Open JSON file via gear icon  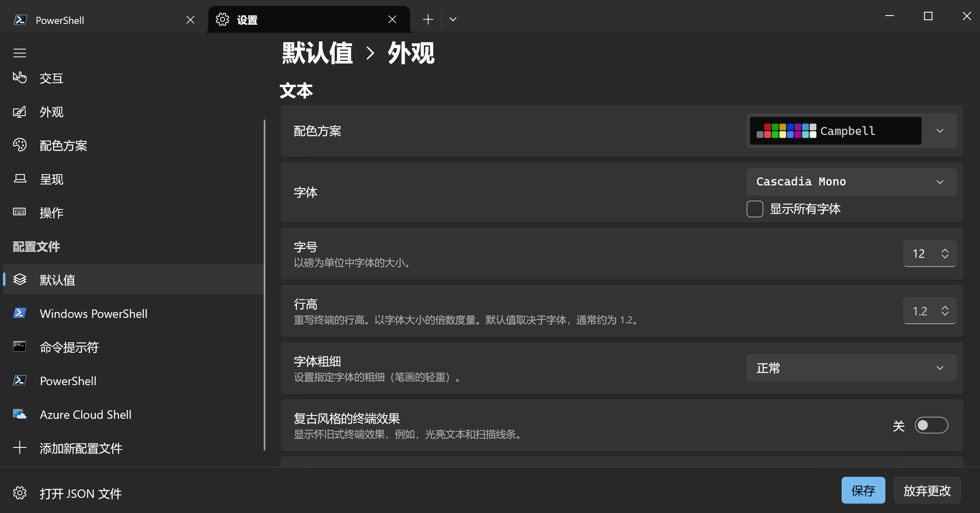tap(20, 493)
